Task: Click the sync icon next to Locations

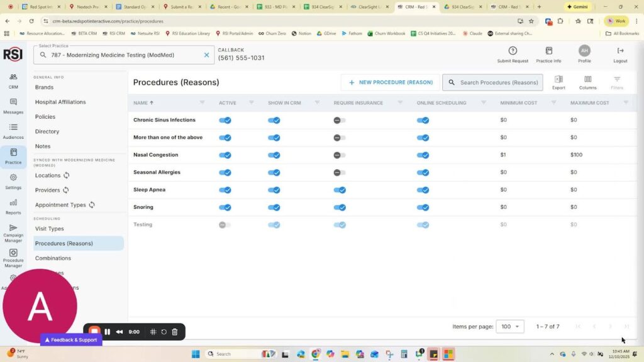Action: pos(66,175)
